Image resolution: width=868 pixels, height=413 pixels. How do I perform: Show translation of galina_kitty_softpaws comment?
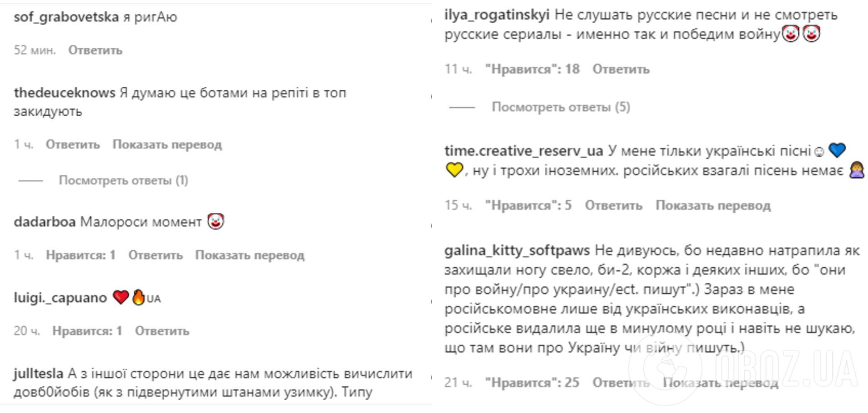(x=721, y=383)
